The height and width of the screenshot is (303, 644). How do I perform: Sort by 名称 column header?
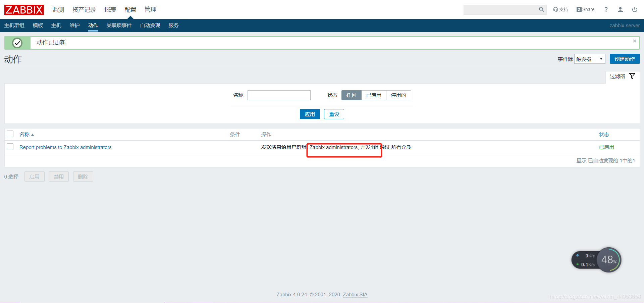(26, 135)
